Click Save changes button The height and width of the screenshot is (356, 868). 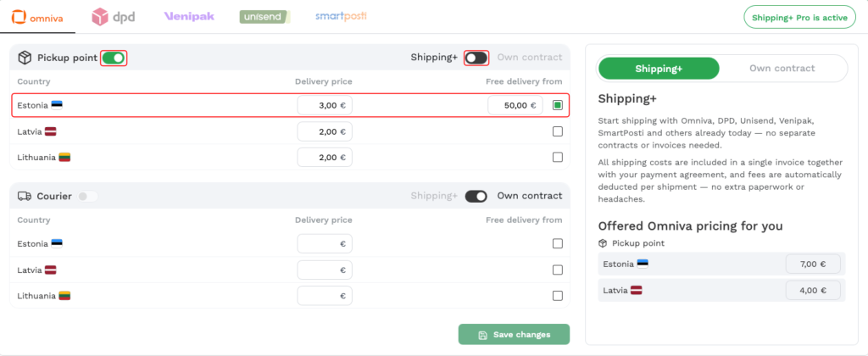tap(514, 334)
